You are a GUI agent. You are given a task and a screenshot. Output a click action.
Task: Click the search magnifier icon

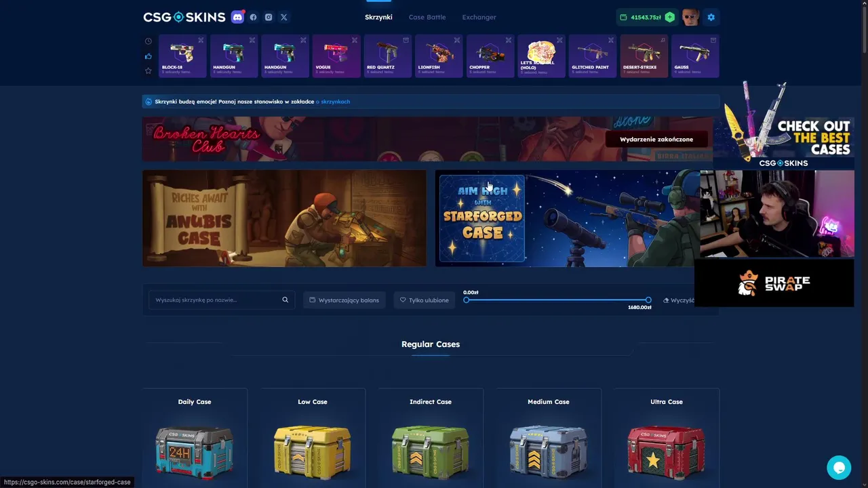tap(285, 300)
